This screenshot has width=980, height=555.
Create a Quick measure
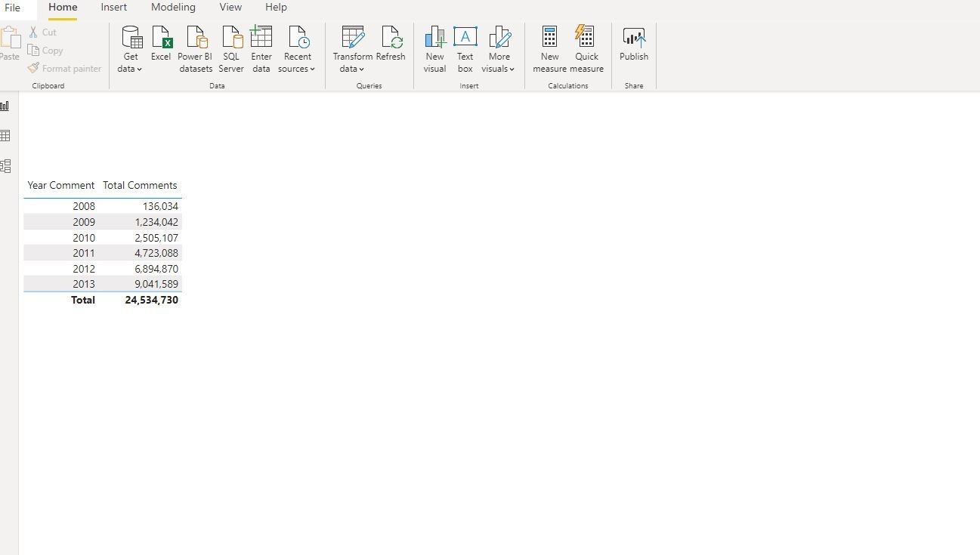586,50
